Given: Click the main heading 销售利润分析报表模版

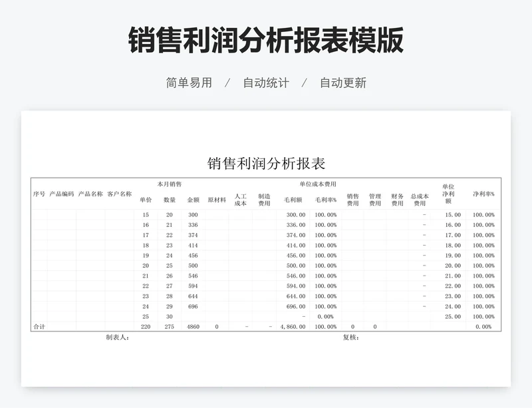Looking at the screenshot, I should (266, 40).
